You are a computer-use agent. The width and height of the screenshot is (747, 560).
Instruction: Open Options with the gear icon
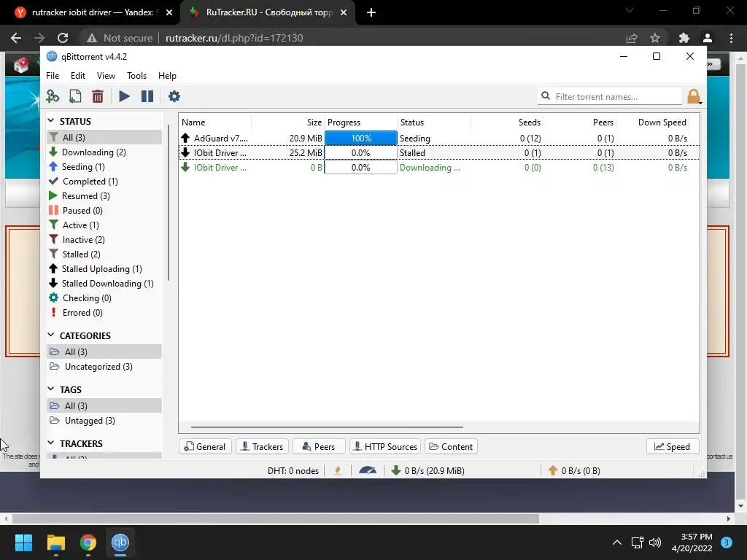pyautogui.click(x=174, y=96)
